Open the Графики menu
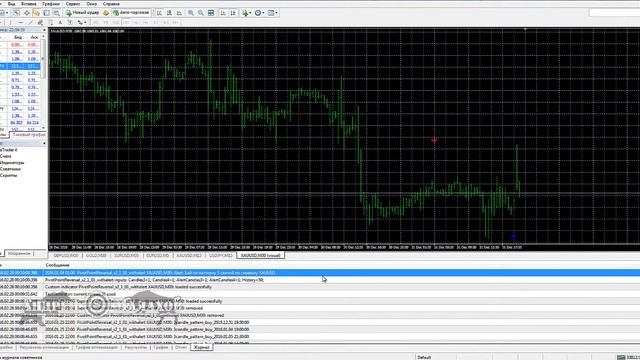The height and width of the screenshot is (360, 640). point(51,4)
